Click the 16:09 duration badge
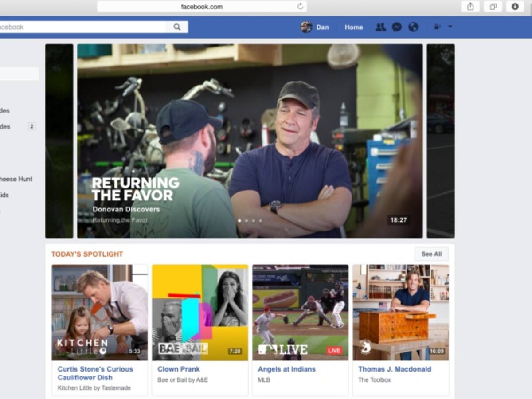The width and height of the screenshot is (532, 399). tap(436, 351)
